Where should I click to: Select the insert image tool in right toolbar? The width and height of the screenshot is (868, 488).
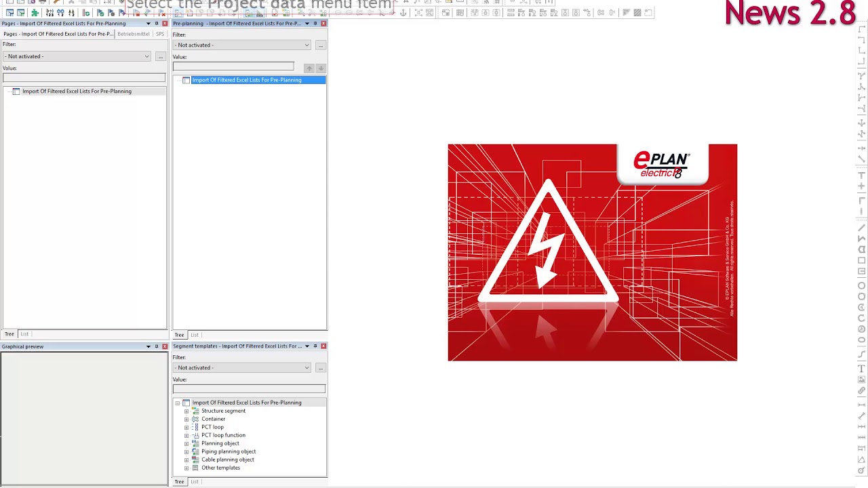point(862,380)
